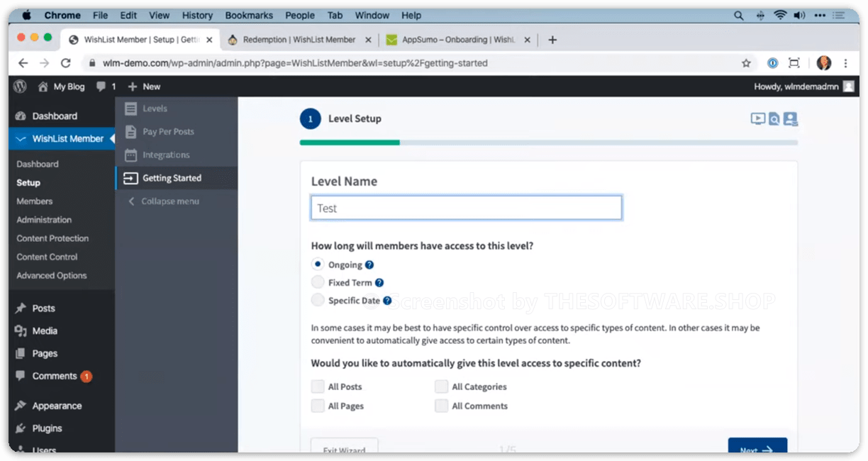Click the user avatar beside Howdy, wlmdemadmn
The height and width of the screenshot is (461, 868).
pos(849,87)
